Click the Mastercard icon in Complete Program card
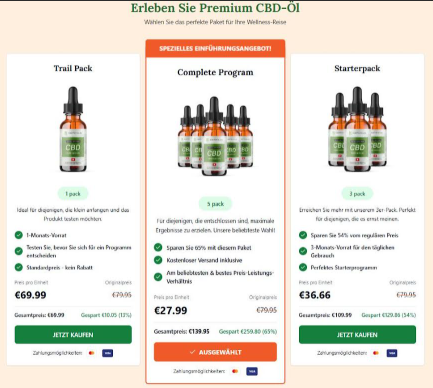The height and width of the screenshot is (388, 433). tap(235, 371)
